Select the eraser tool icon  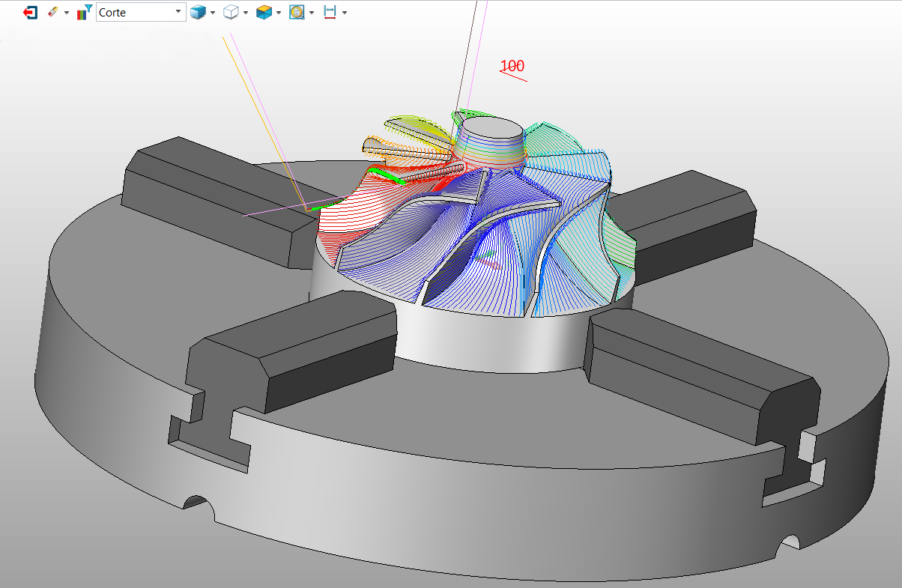(52, 13)
